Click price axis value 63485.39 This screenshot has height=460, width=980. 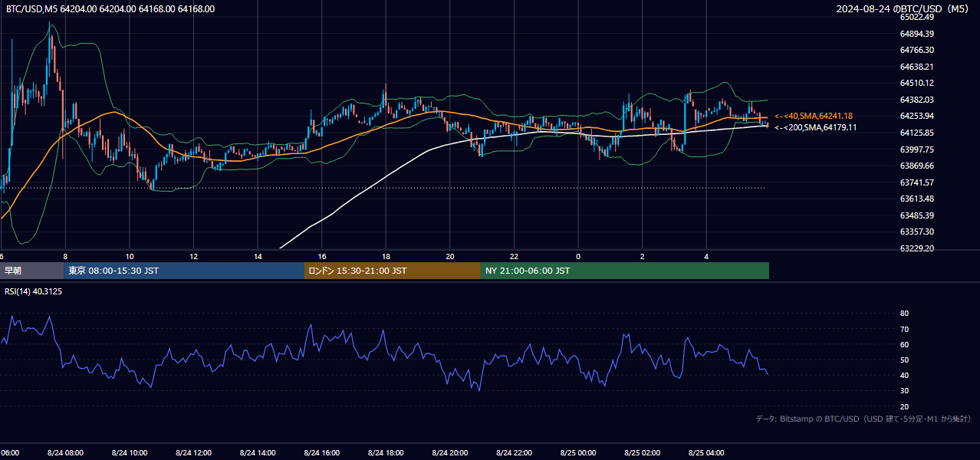tap(917, 215)
